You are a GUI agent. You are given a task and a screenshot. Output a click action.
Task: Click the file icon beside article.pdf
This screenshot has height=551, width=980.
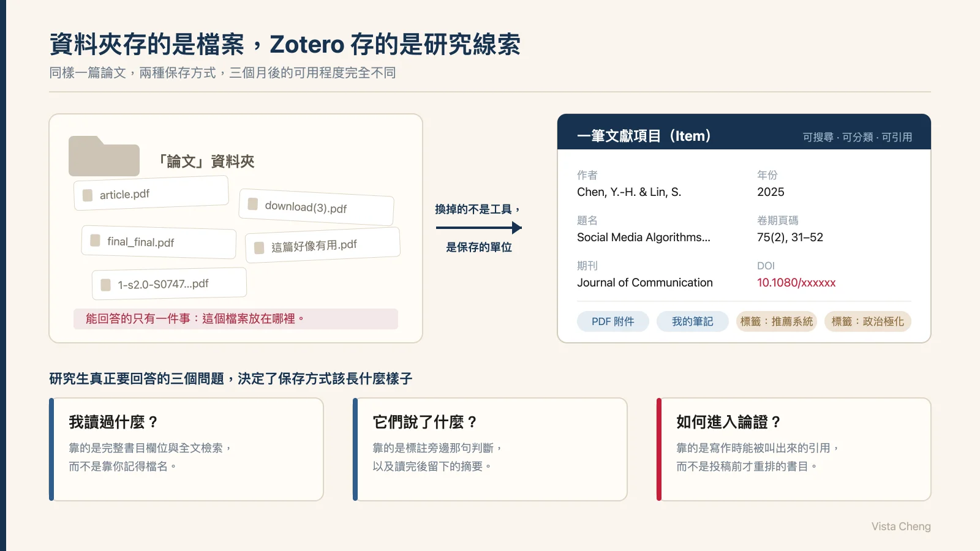coord(88,195)
